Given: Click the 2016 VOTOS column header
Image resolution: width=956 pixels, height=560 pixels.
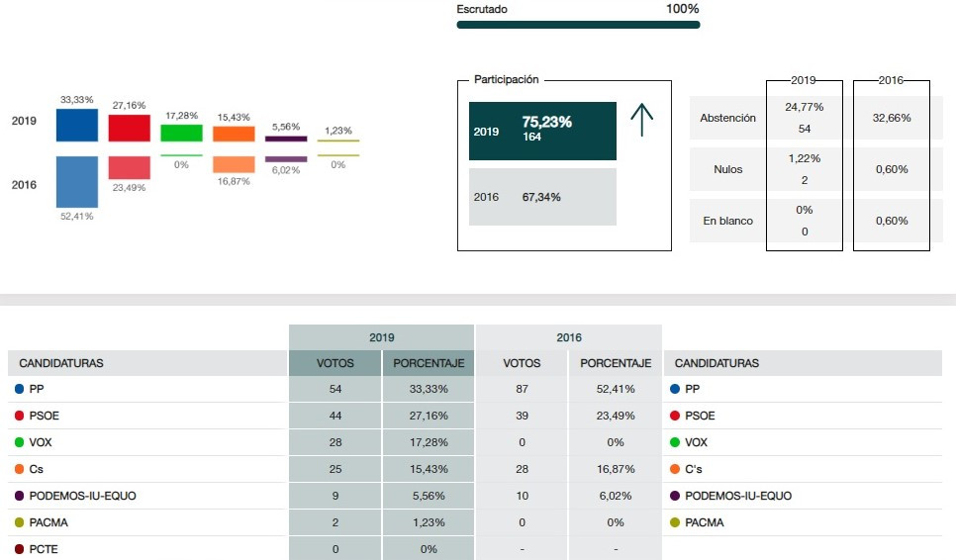Looking at the screenshot, I should click(x=522, y=363).
